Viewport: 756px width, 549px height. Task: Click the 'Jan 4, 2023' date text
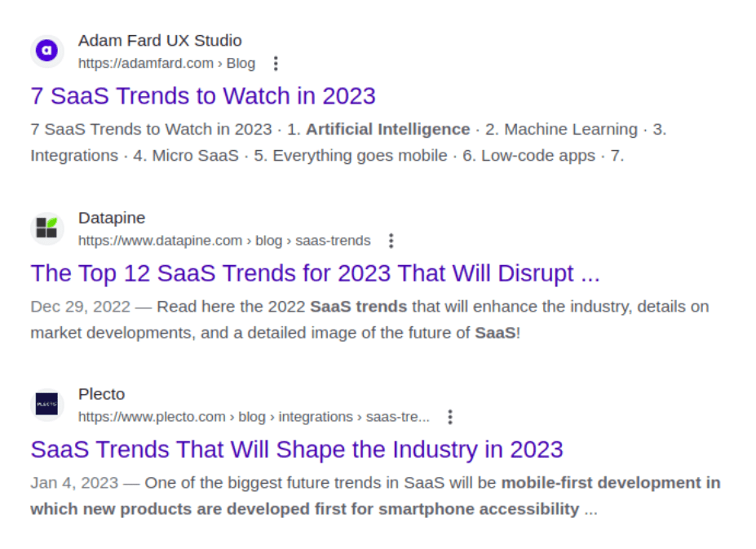click(x=75, y=483)
